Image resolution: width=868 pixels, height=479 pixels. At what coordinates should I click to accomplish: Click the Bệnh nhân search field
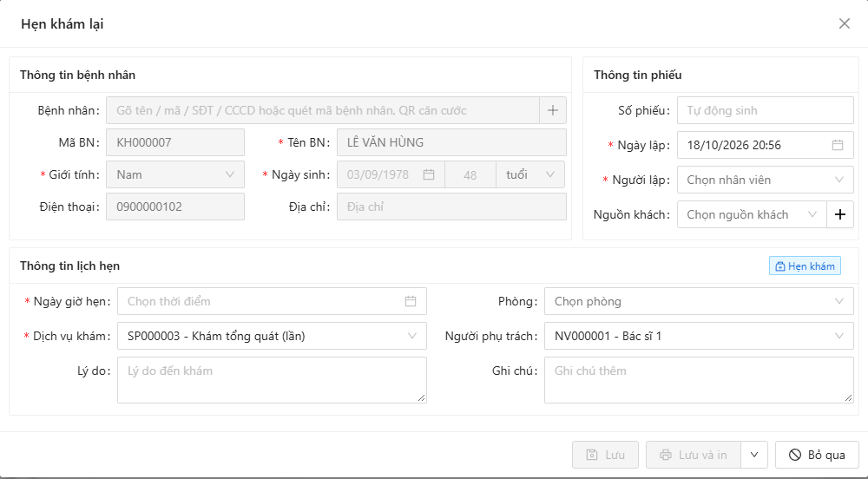point(323,110)
